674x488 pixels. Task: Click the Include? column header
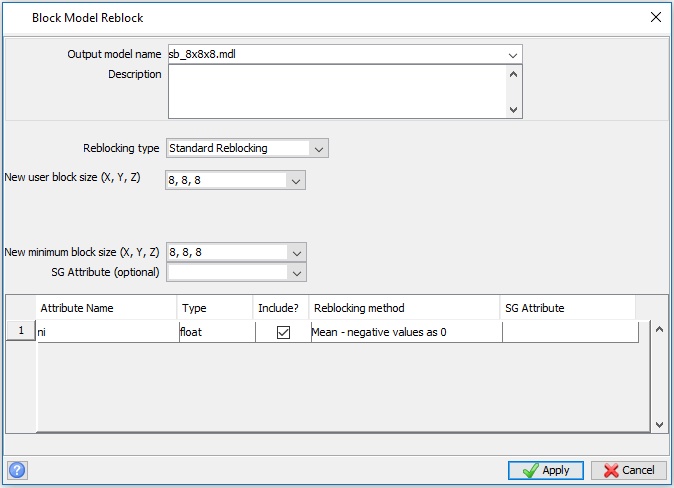pos(281,308)
